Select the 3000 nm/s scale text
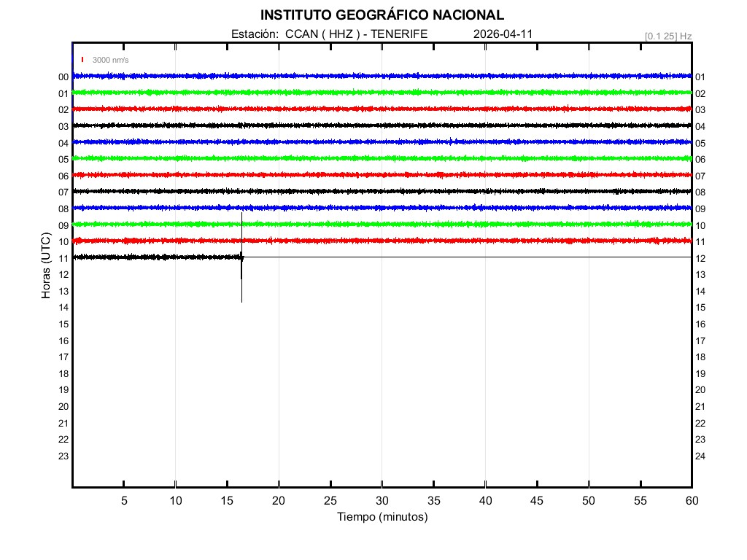The width and height of the screenshot is (747, 560). [110, 60]
